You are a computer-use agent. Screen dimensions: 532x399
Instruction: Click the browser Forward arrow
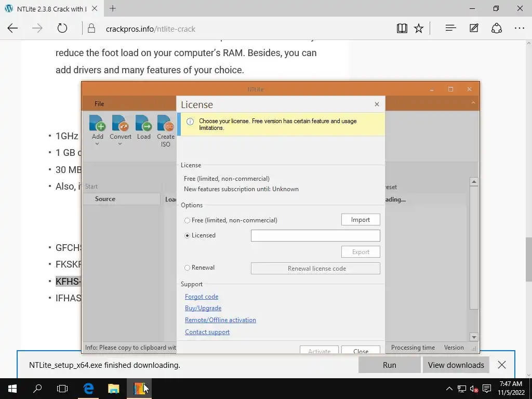[37, 29]
